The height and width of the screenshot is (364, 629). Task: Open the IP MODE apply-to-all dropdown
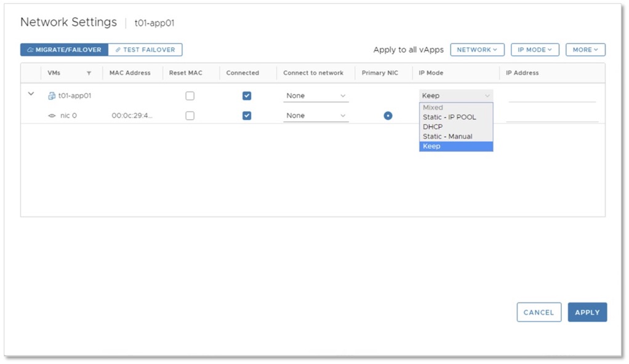[x=534, y=50]
